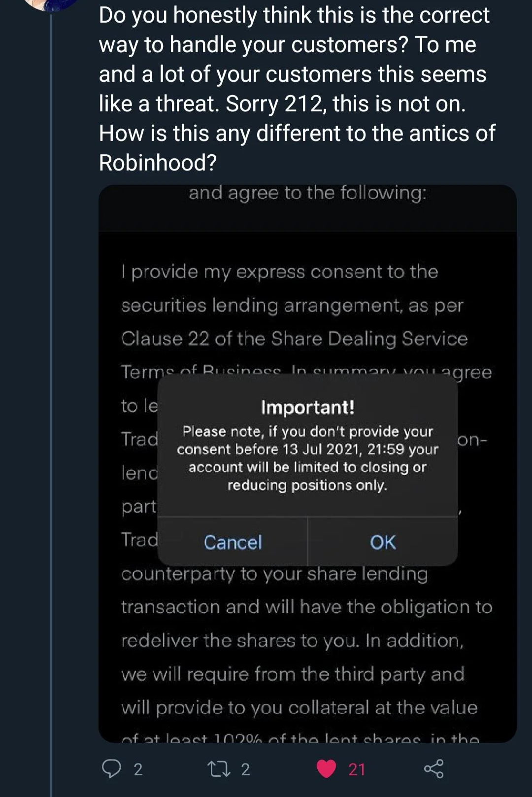Click Cancel in the Important dialog
Screen dimensions: 532x797
[x=233, y=542]
